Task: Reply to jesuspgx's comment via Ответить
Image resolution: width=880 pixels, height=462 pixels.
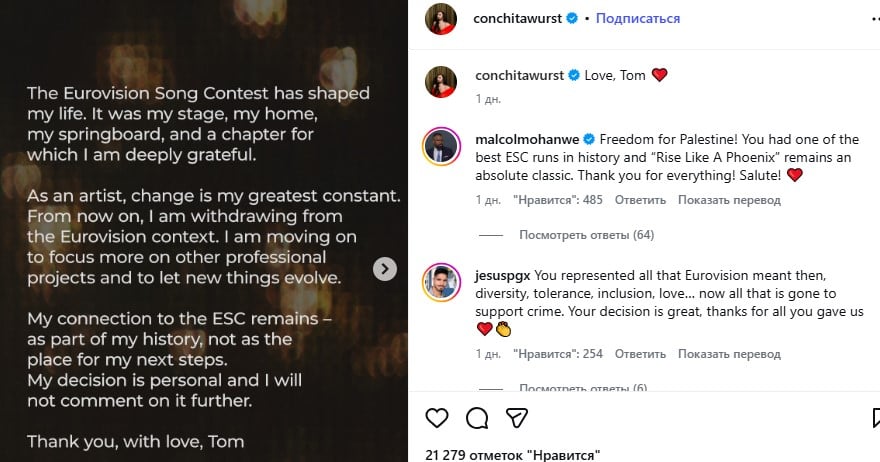Action: click(x=640, y=354)
